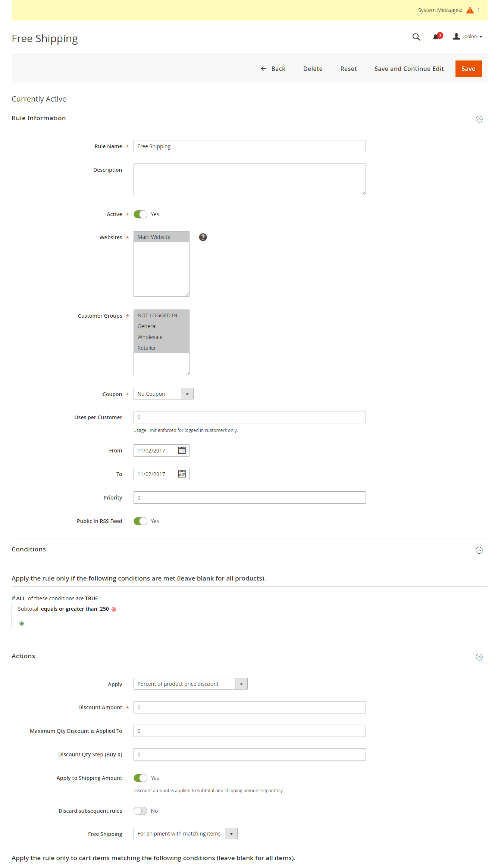Viewport: 498px width, 868px height.
Task: View notifications via the bell icon
Action: [435, 37]
